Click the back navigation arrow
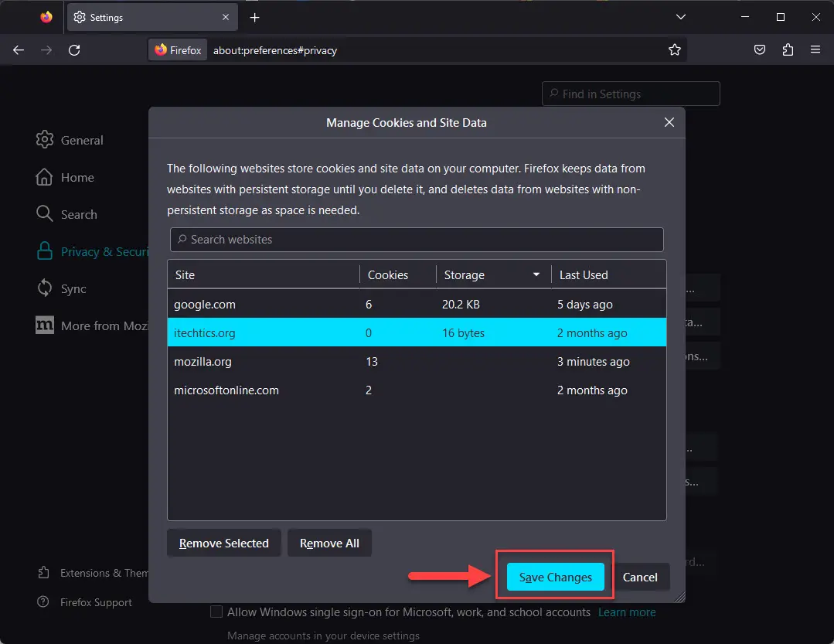The height and width of the screenshot is (644, 834). point(19,50)
